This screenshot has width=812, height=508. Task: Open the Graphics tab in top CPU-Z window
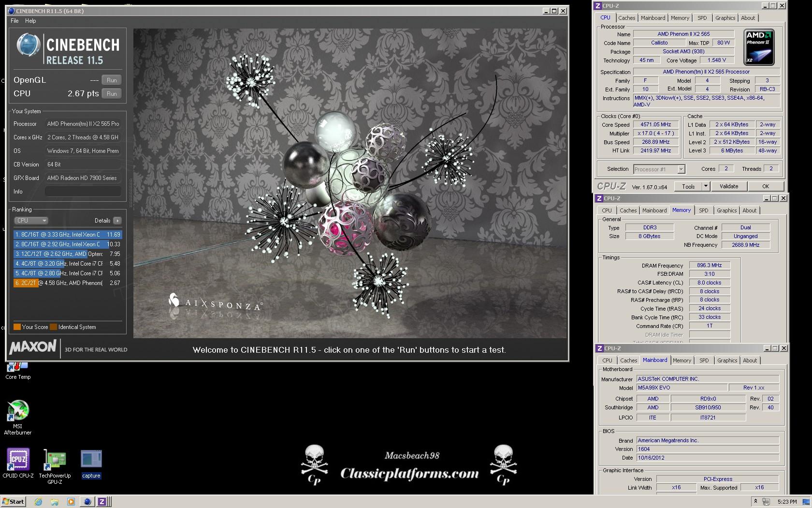(x=725, y=18)
